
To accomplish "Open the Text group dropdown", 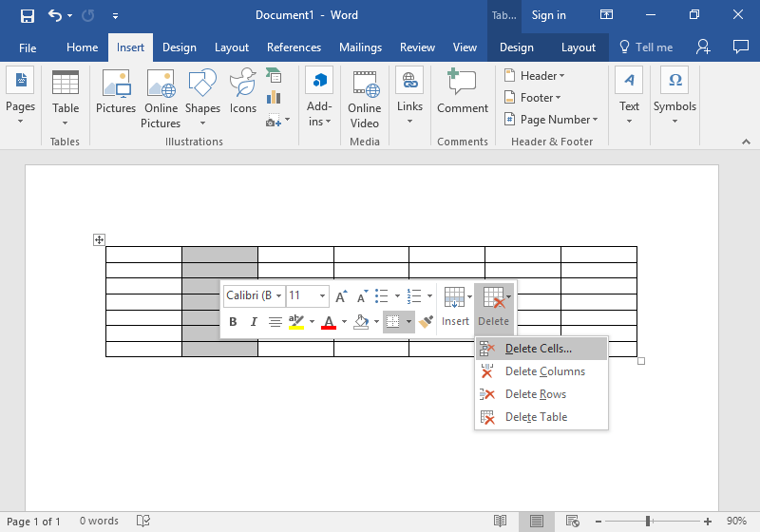I will [629, 97].
